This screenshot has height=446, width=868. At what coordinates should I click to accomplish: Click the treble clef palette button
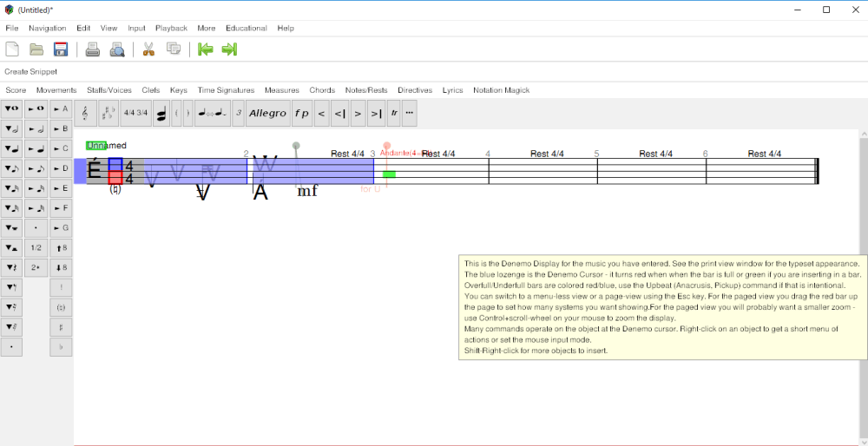point(85,113)
